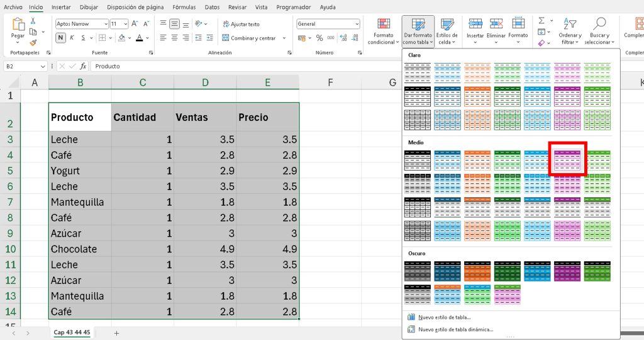Click Nuevo estilo de tabla dinámica...

click(455, 329)
